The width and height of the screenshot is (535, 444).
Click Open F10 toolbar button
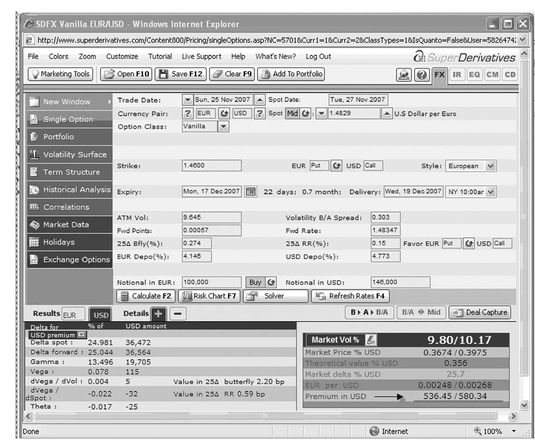click(x=126, y=74)
